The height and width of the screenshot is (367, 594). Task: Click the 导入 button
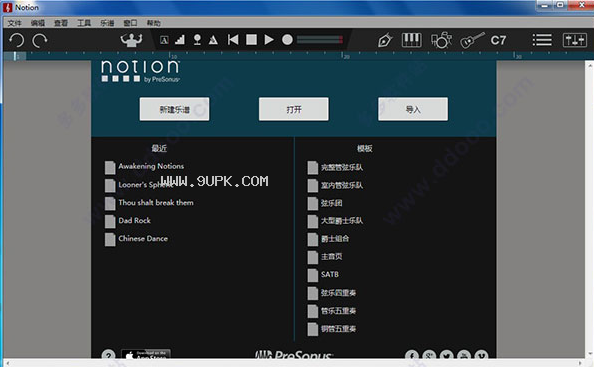tap(413, 109)
